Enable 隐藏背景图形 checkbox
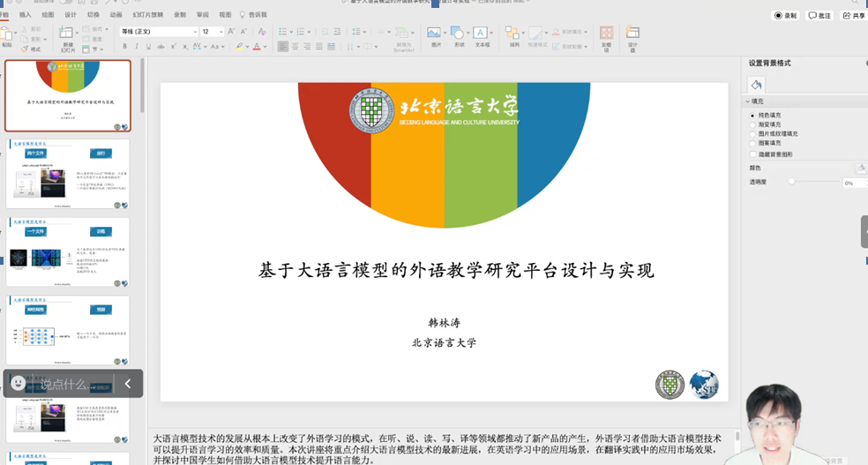Screen dimensions: 868x465 (752, 154)
